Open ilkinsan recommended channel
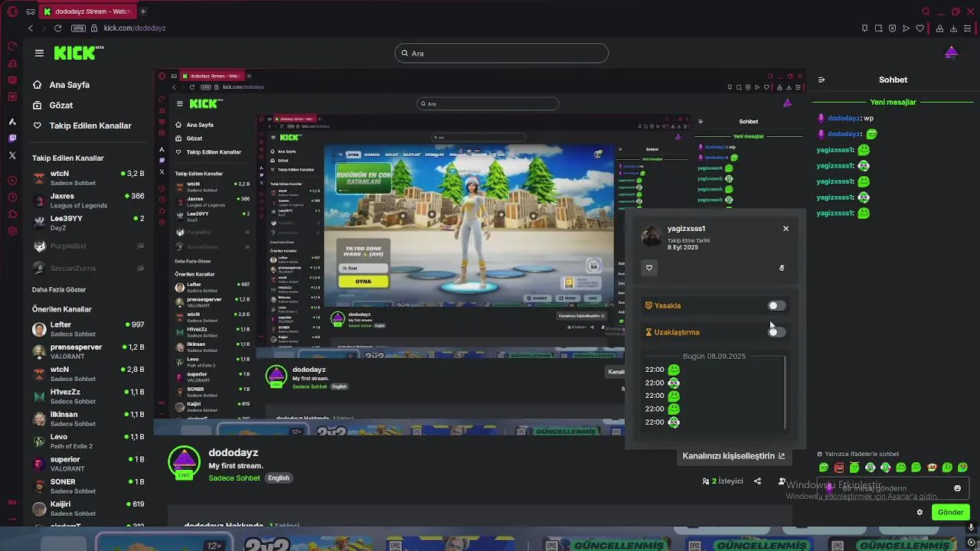 click(x=88, y=419)
